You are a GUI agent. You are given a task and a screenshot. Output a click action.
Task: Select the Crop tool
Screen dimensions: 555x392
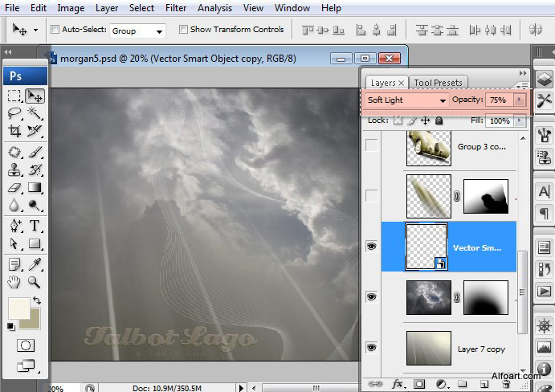(14, 131)
